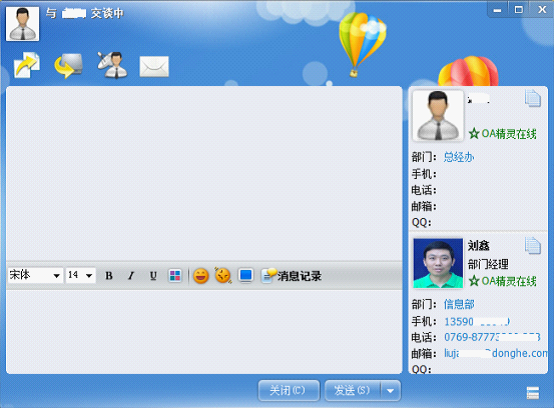Click the person with satellite dish icon

[x=112, y=65]
